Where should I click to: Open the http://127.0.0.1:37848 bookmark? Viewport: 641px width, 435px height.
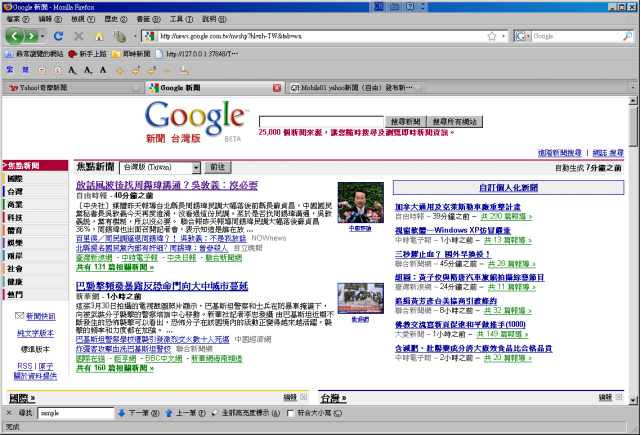(x=197, y=54)
